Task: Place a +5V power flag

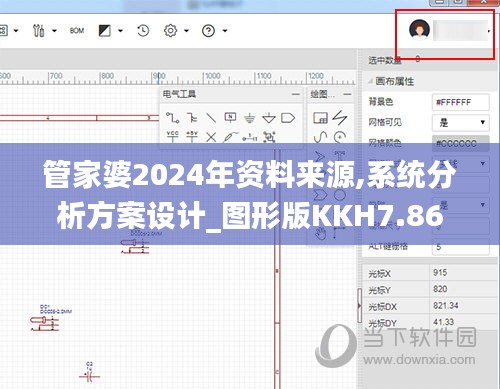Action: point(192,136)
